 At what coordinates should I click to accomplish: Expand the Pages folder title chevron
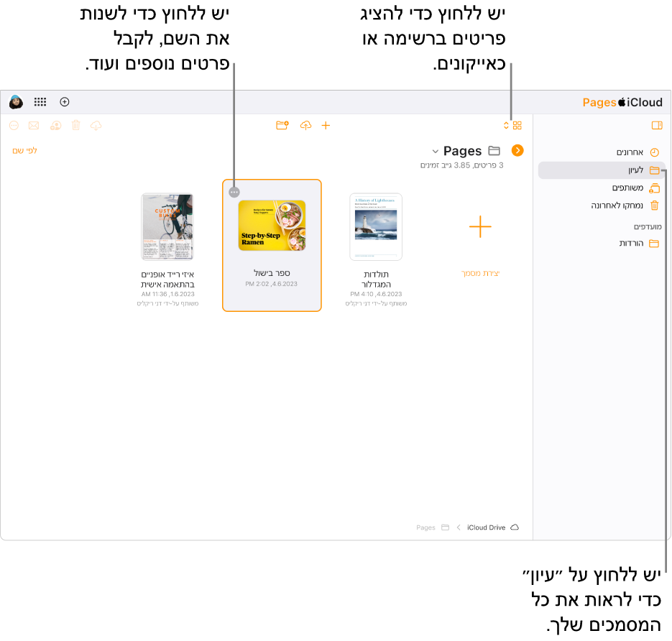pyautogui.click(x=435, y=151)
